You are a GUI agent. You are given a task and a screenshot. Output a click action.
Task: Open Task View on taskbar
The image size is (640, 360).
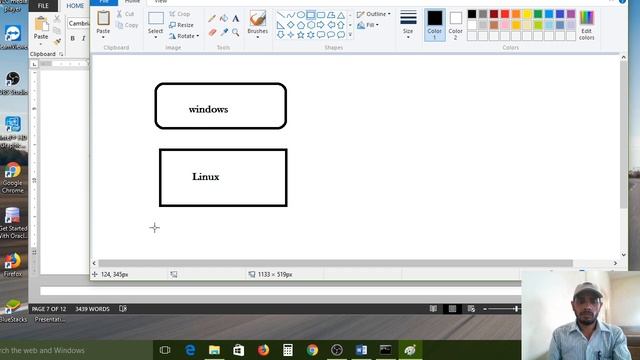point(165,350)
